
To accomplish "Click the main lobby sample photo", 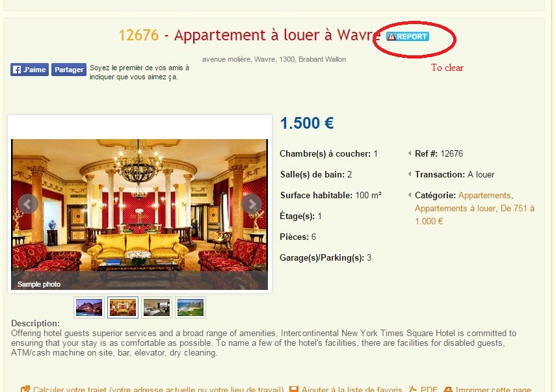I will coord(139,215).
